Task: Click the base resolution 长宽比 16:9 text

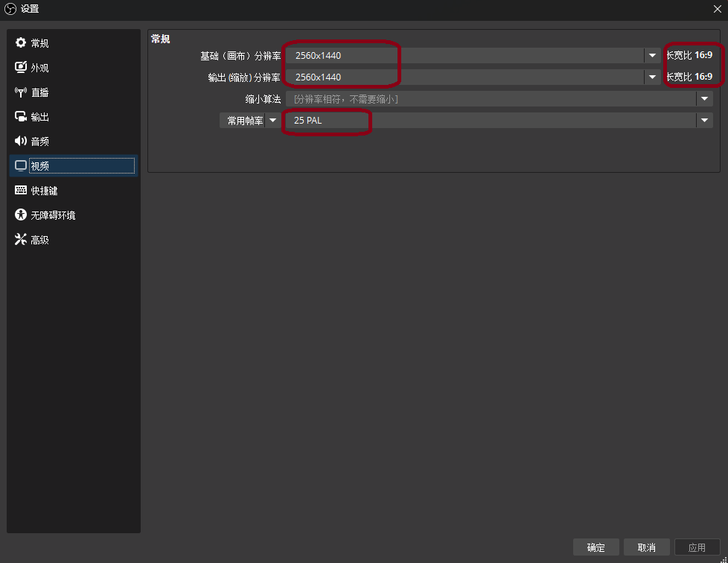Action: pos(689,55)
